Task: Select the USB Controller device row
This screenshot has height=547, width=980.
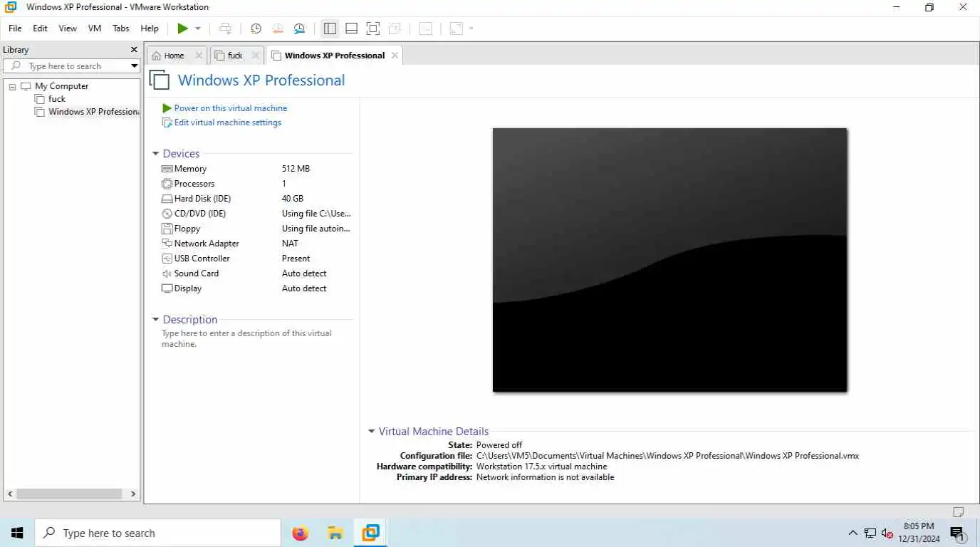Action: pos(256,259)
